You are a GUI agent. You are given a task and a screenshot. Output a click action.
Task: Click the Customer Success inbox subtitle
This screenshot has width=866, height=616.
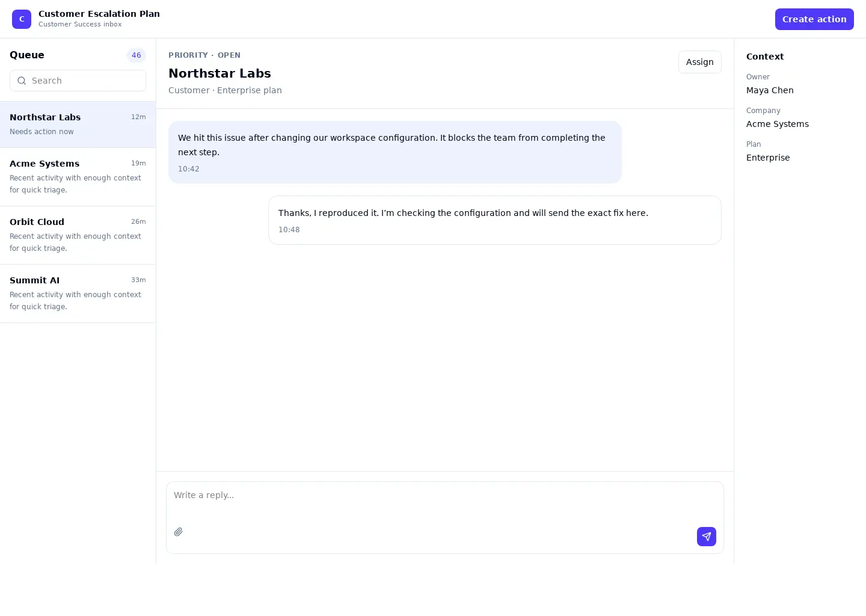(80, 25)
